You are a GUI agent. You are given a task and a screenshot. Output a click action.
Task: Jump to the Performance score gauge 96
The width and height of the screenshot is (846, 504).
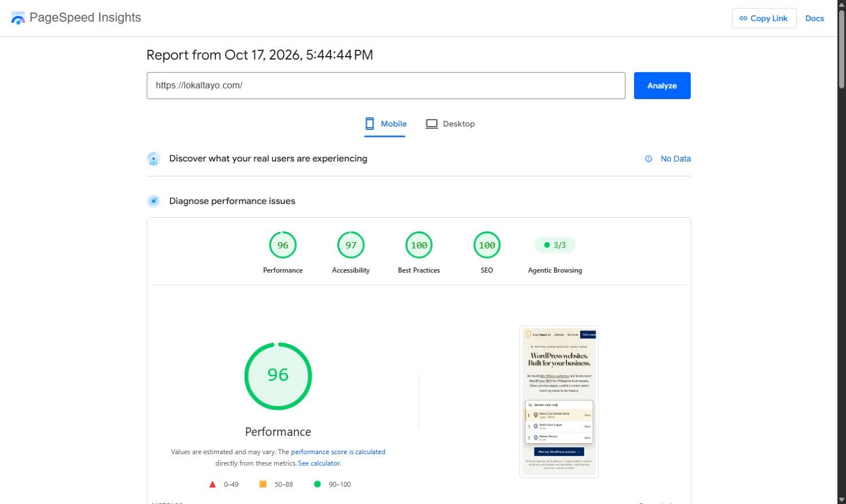point(283,245)
